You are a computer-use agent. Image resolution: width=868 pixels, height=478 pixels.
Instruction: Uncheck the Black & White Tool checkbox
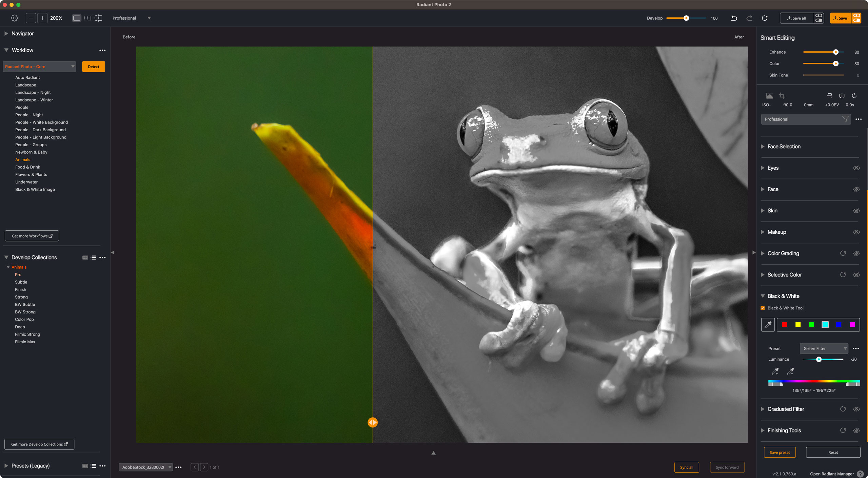point(763,308)
